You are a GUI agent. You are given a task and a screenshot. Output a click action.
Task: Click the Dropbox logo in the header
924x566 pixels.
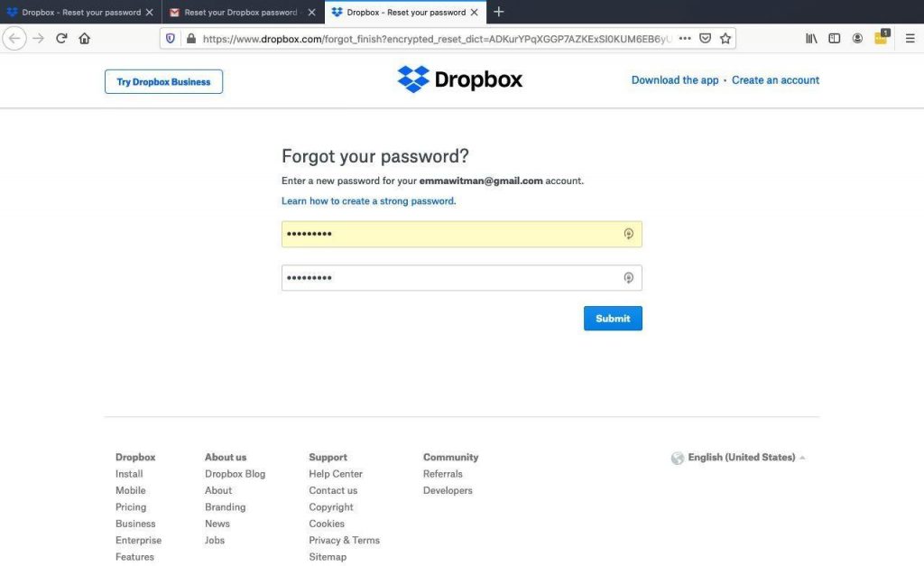point(460,79)
